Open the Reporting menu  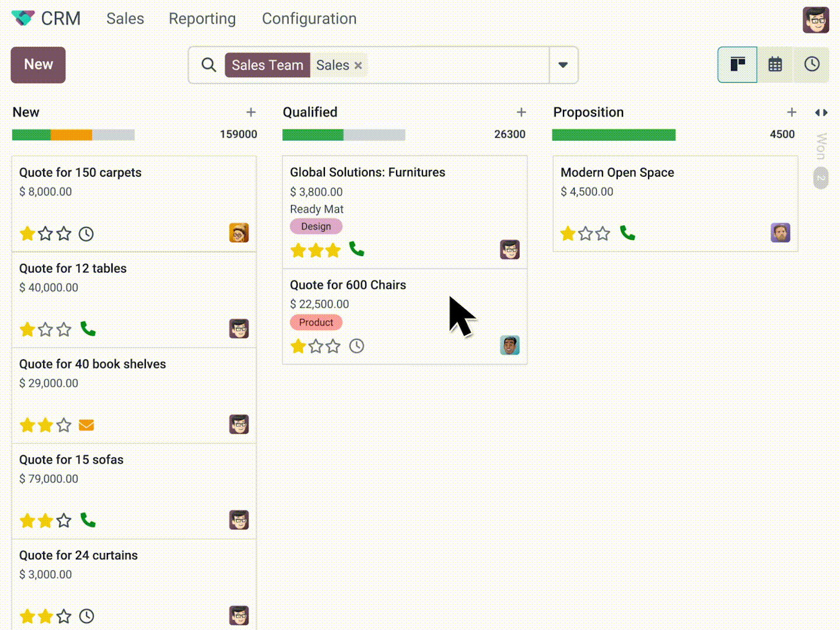point(202,19)
